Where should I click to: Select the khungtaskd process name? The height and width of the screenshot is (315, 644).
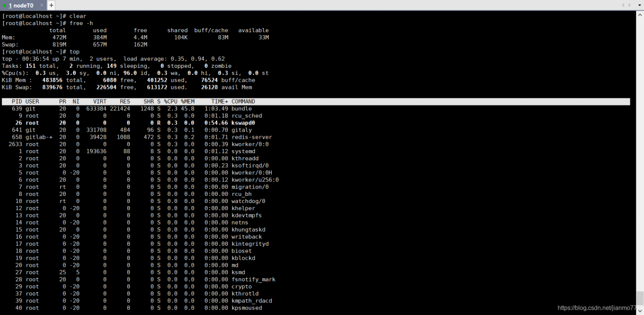click(x=249, y=230)
